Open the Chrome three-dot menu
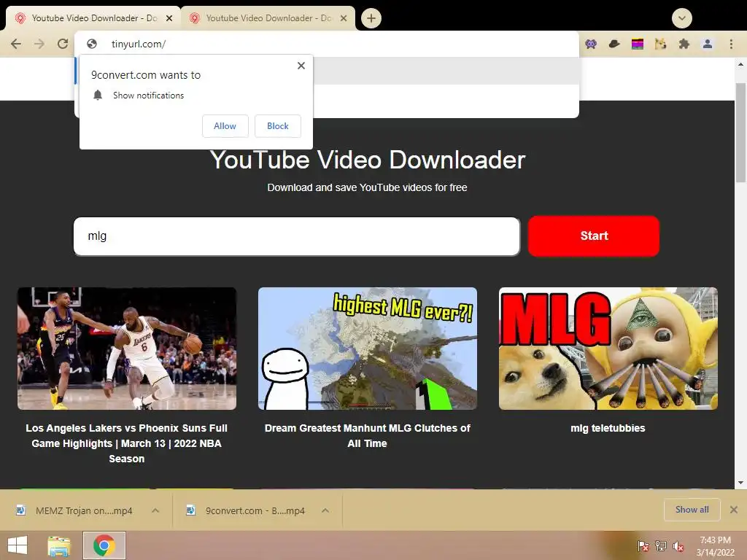Screen dimensions: 747x560 pyautogui.click(x=731, y=44)
